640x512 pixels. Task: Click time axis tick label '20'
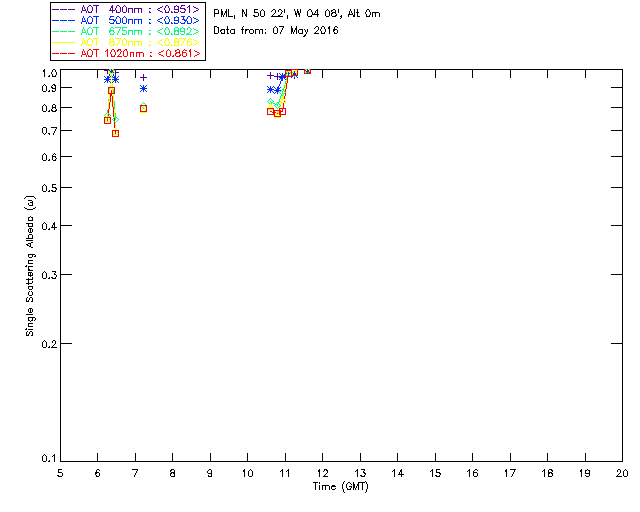click(622, 473)
